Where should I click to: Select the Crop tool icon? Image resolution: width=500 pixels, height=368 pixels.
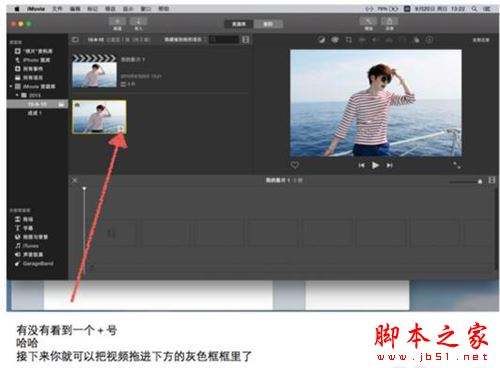(349, 40)
